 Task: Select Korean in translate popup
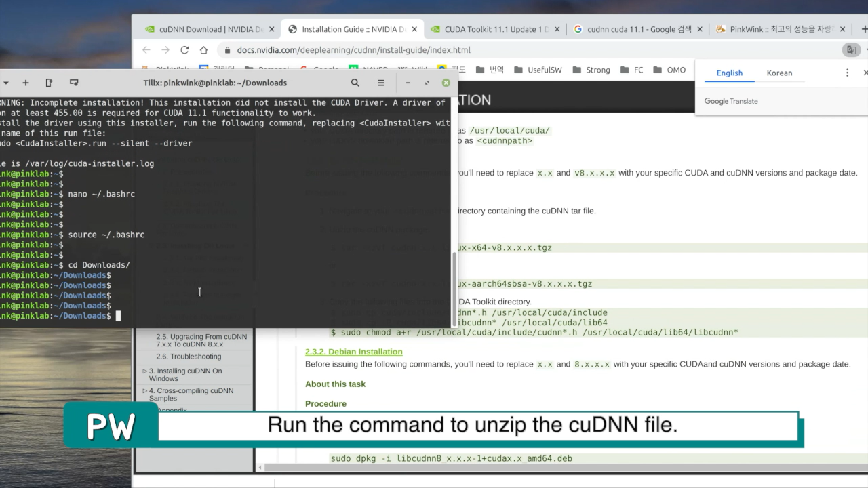click(x=779, y=73)
